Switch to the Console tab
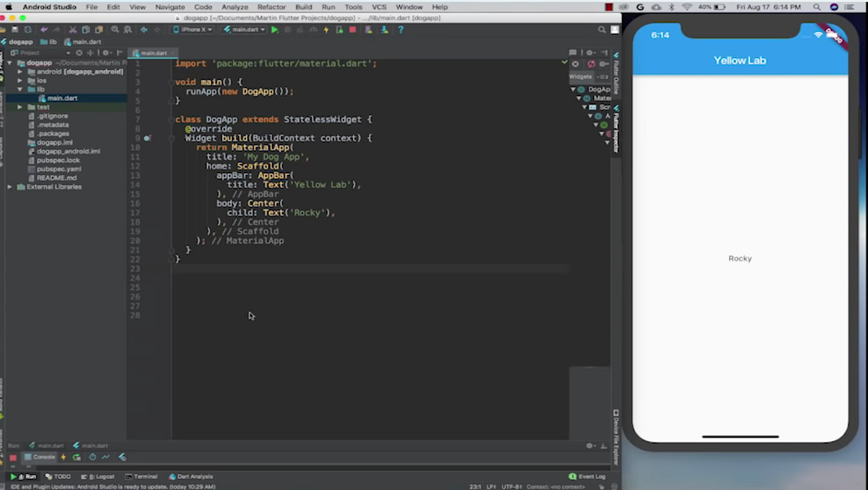This screenshot has width=868, height=490. [x=40, y=457]
